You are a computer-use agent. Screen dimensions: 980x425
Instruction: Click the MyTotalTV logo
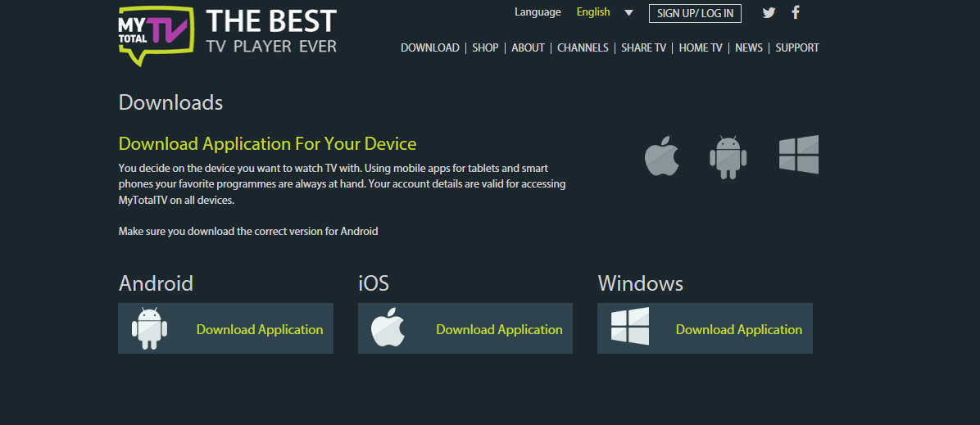point(156,36)
